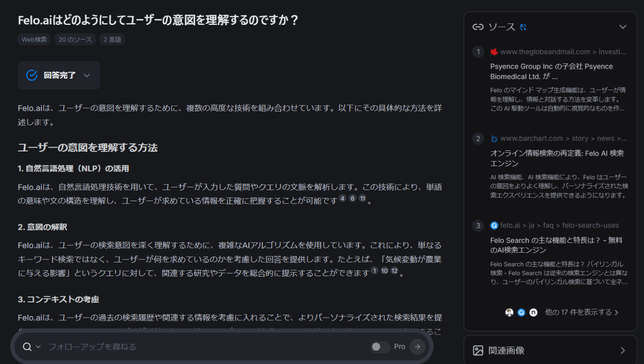
Task: Show the other 17 sources (他の 17 件を表示する)
Action: [582, 312]
